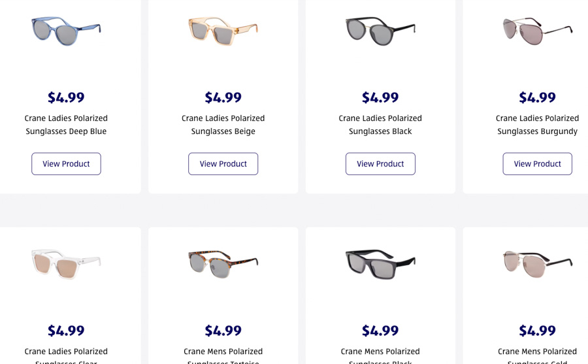Click the Beige ladies sunglasses photo

(x=223, y=31)
